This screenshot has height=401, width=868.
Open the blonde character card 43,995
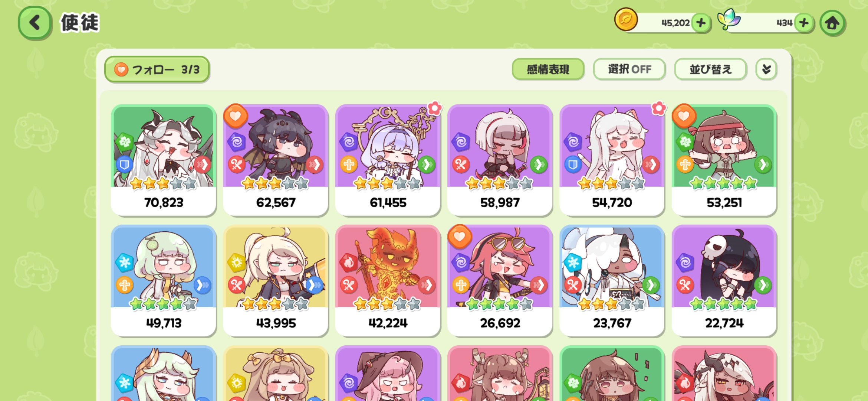click(x=276, y=281)
